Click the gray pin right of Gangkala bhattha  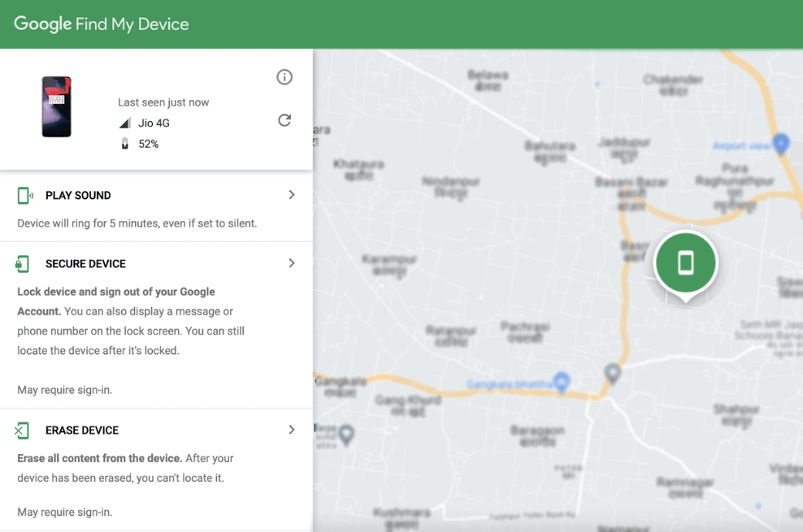(x=613, y=374)
